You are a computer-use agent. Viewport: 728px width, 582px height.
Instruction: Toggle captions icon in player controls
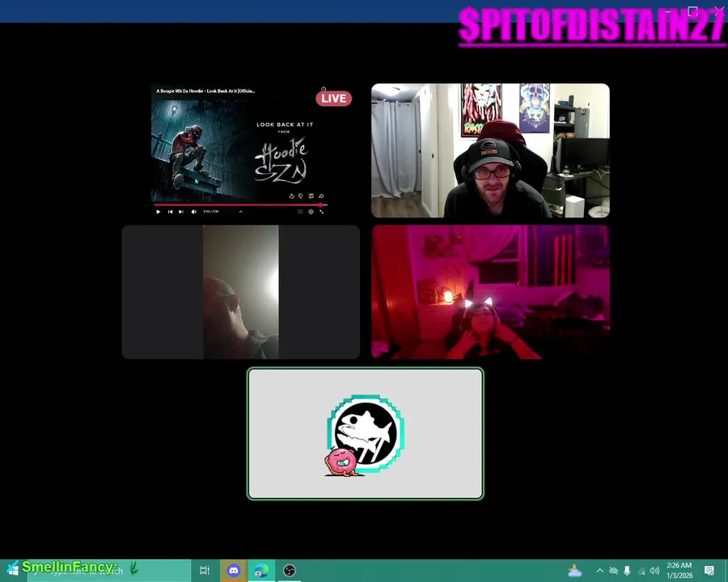coord(300,212)
